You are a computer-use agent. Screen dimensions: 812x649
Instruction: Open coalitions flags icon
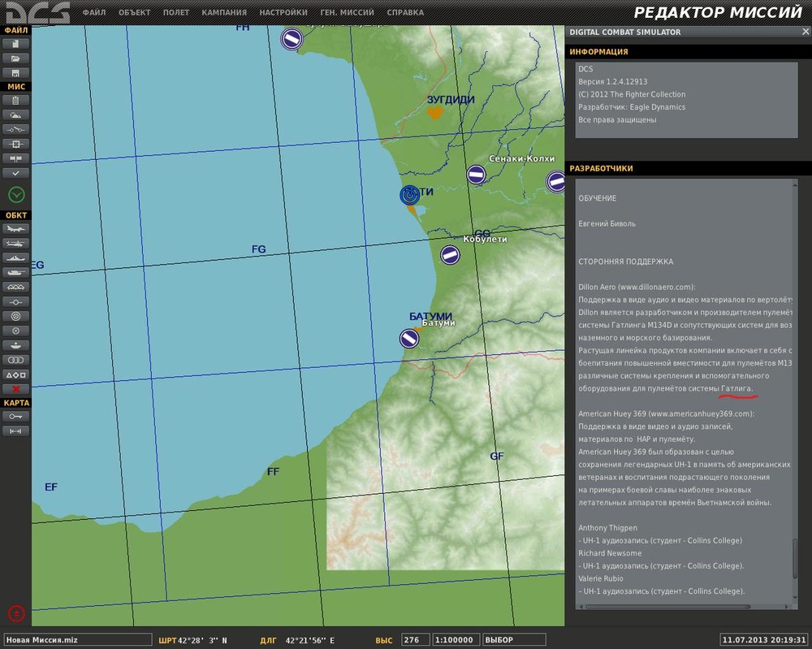coord(15,158)
